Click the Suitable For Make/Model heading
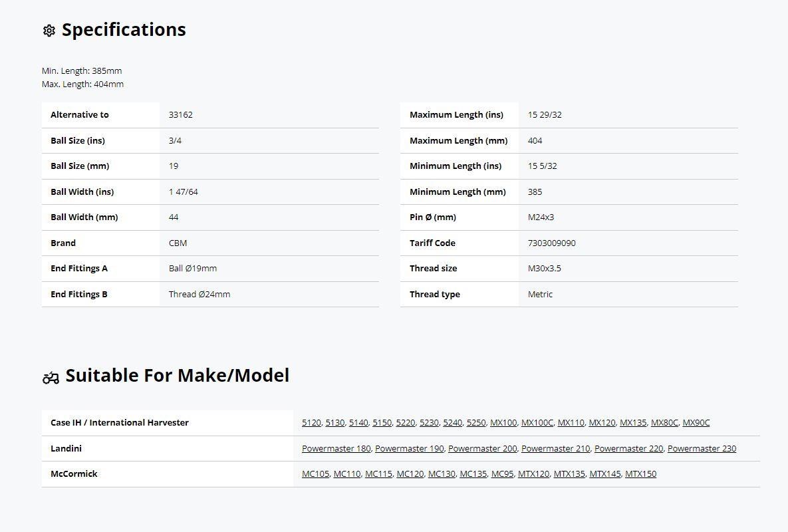This screenshot has width=788, height=532. click(x=178, y=375)
